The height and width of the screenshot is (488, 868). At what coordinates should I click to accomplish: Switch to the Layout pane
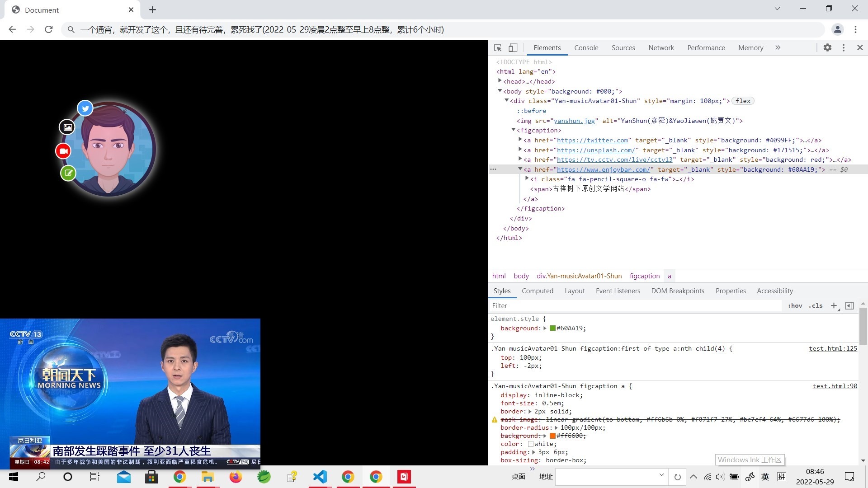click(x=575, y=291)
